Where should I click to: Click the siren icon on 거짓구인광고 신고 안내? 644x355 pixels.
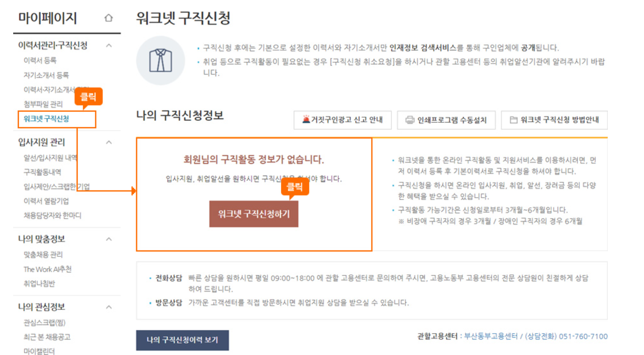(x=306, y=119)
